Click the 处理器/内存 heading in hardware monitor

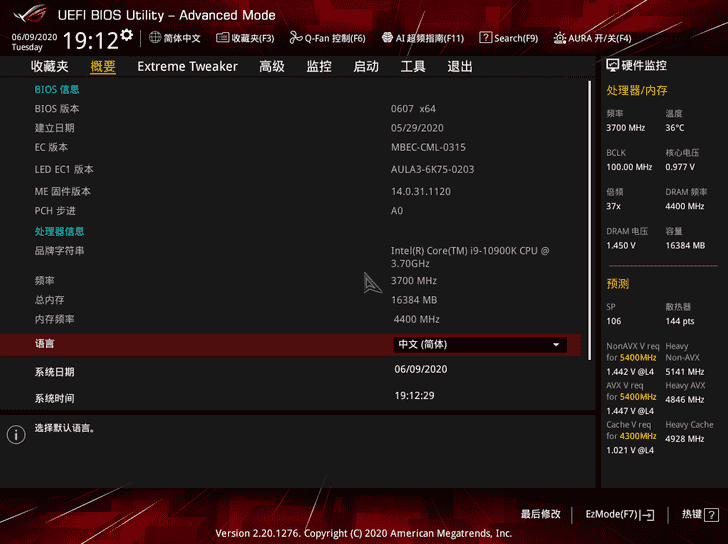coord(637,91)
